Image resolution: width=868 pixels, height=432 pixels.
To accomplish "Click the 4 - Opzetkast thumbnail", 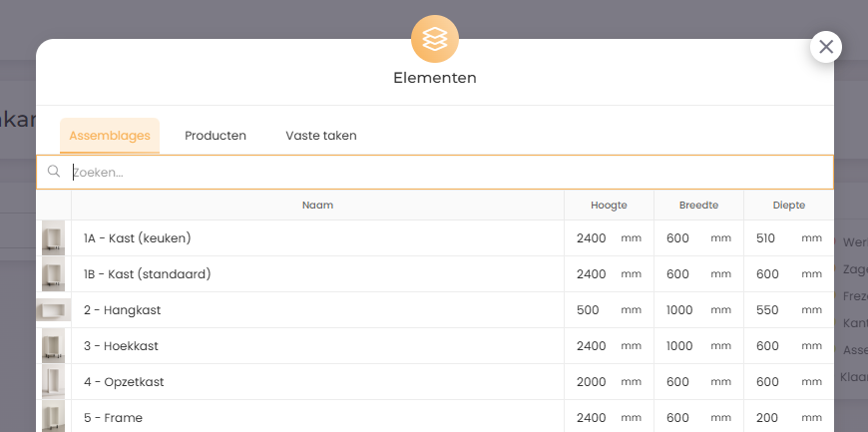I will pyautogui.click(x=53, y=382).
